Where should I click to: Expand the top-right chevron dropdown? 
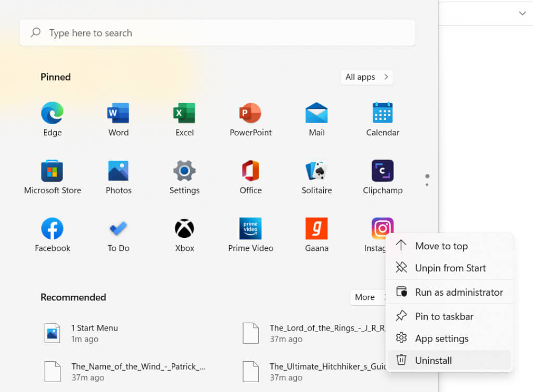pyautogui.click(x=522, y=14)
